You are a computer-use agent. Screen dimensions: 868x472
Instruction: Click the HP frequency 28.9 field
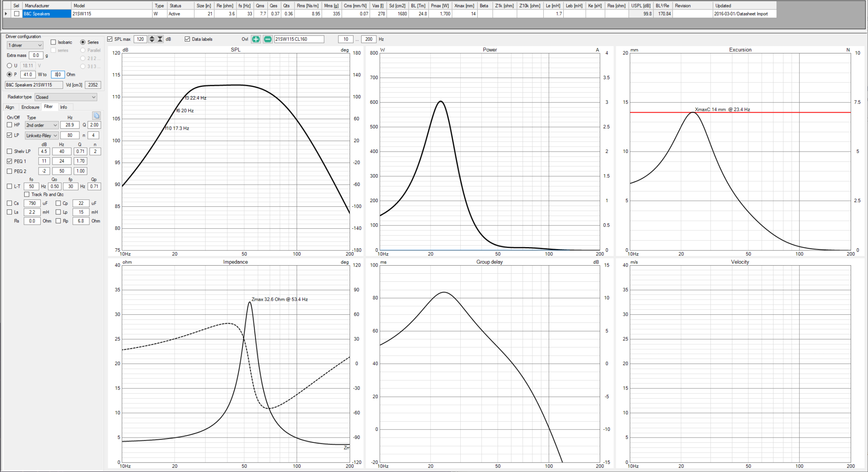[70, 125]
